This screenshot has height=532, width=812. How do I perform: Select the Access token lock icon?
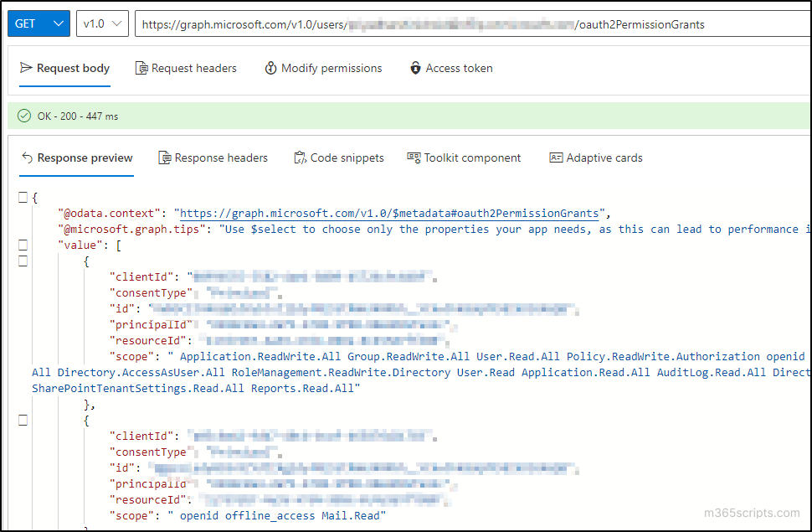click(417, 69)
